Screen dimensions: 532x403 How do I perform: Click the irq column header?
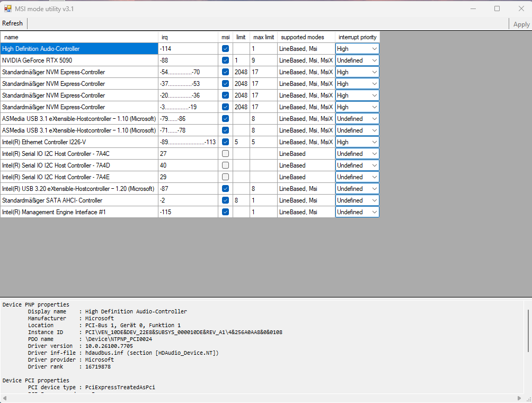[188, 37]
